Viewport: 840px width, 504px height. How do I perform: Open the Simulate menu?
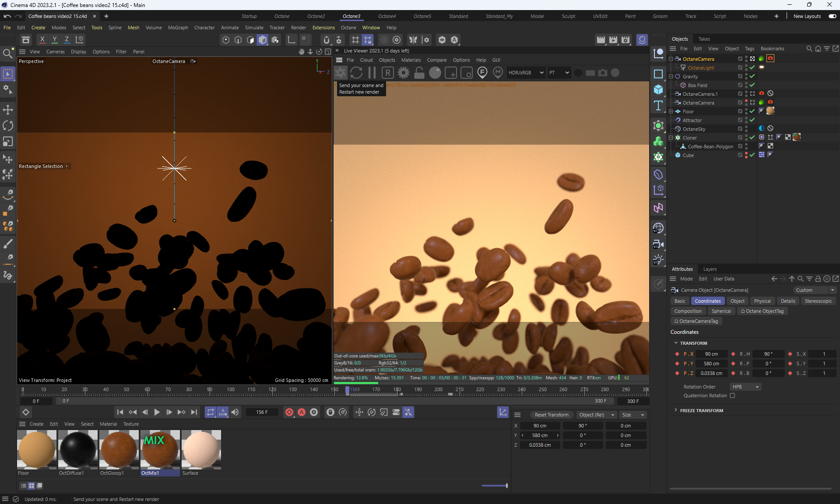(x=254, y=28)
